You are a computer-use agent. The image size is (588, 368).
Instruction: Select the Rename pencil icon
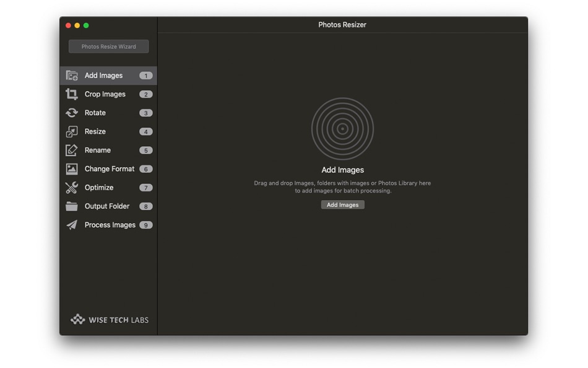pos(73,150)
